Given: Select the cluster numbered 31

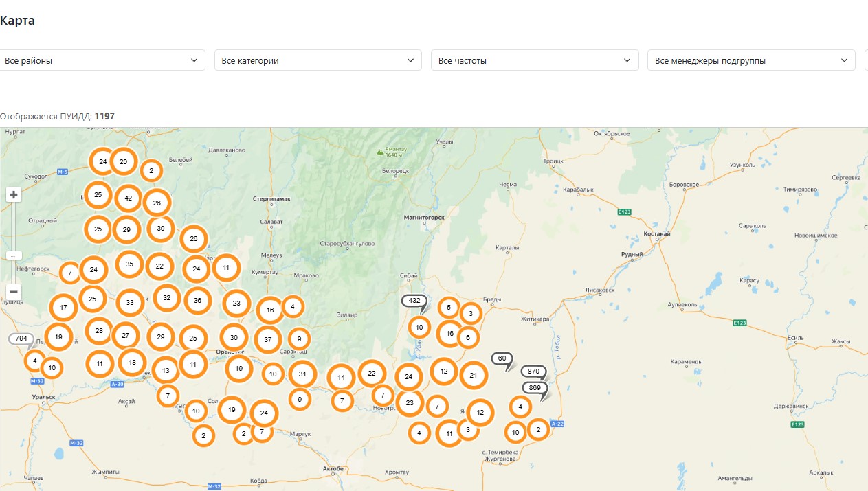Looking at the screenshot, I should pos(302,374).
